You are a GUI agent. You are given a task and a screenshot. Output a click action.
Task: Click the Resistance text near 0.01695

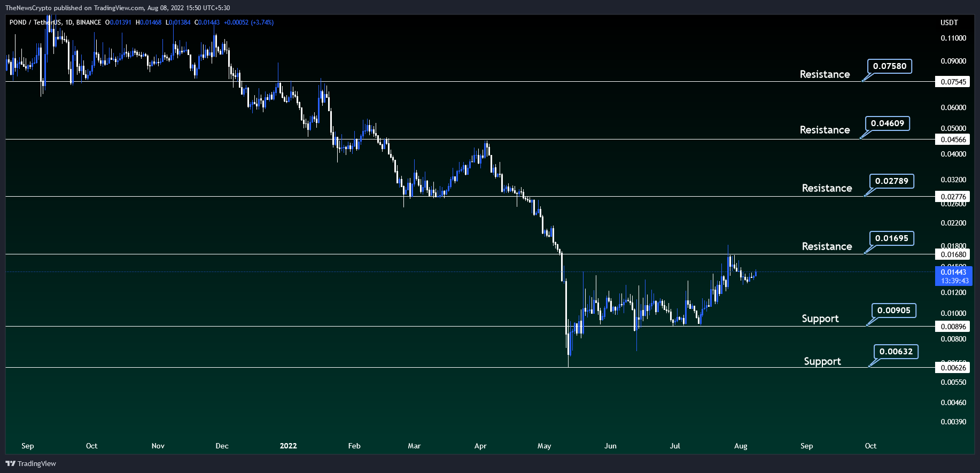(827, 246)
